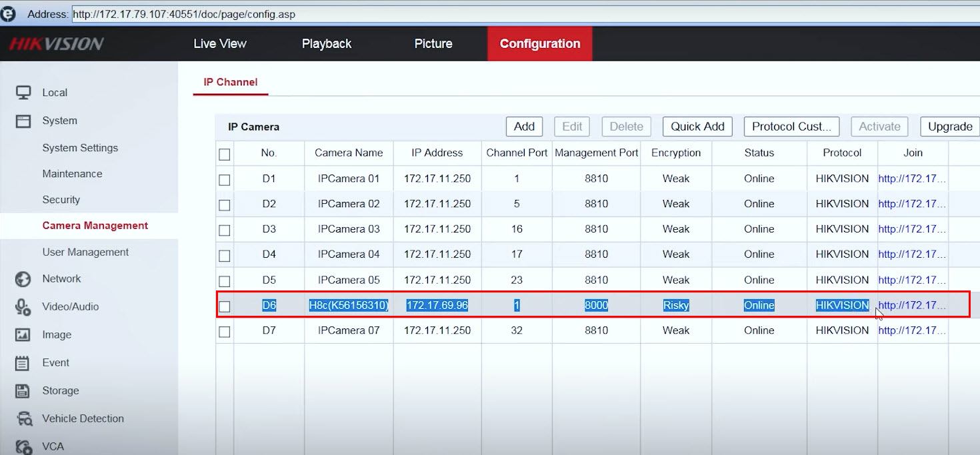This screenshot has height=455, width=980.
Task: Open the Join link for camera D3
Action: point(911,229)
